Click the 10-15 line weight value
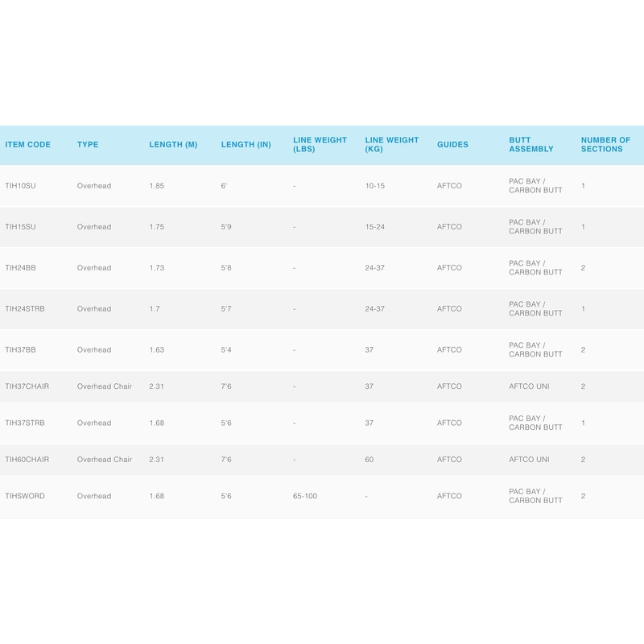 coord(375,186)
